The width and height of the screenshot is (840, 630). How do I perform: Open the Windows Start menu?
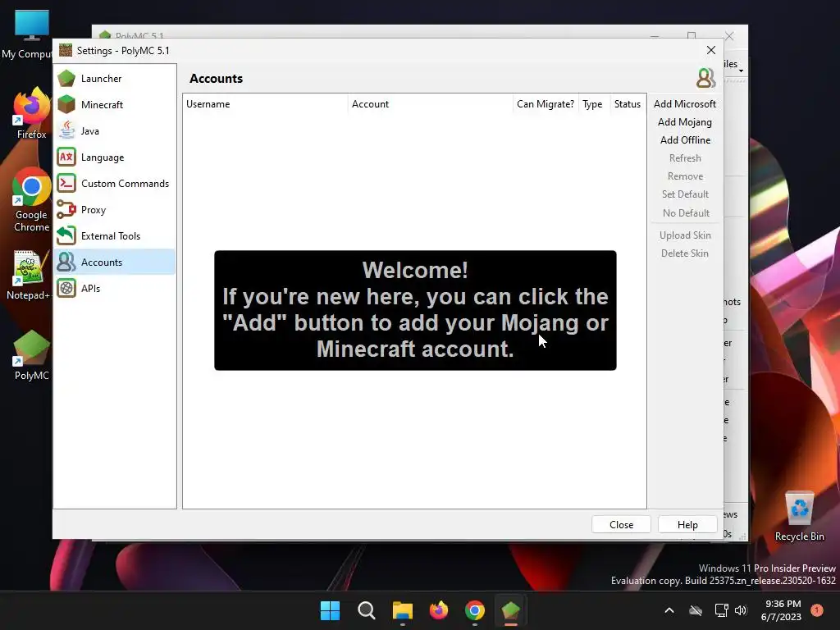(x=330, y=610)
